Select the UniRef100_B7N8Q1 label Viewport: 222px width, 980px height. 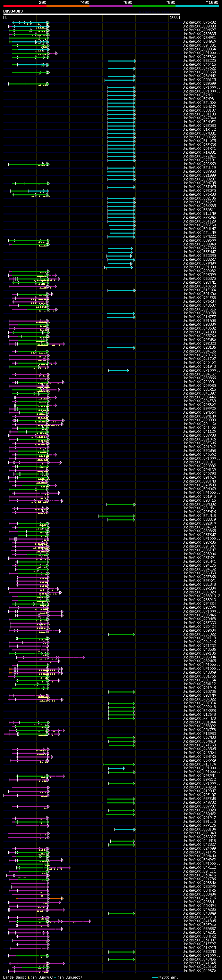[x=199, y=133]
